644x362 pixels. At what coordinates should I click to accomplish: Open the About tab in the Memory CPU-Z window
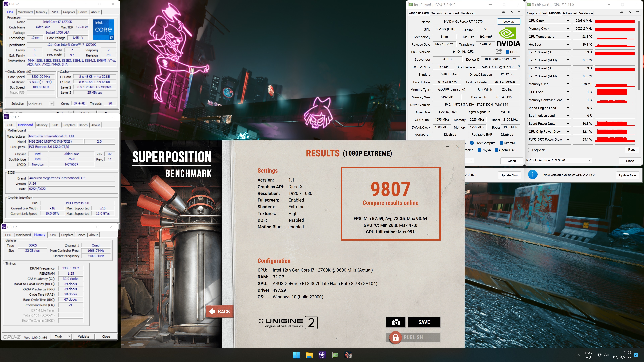(94, 235)
